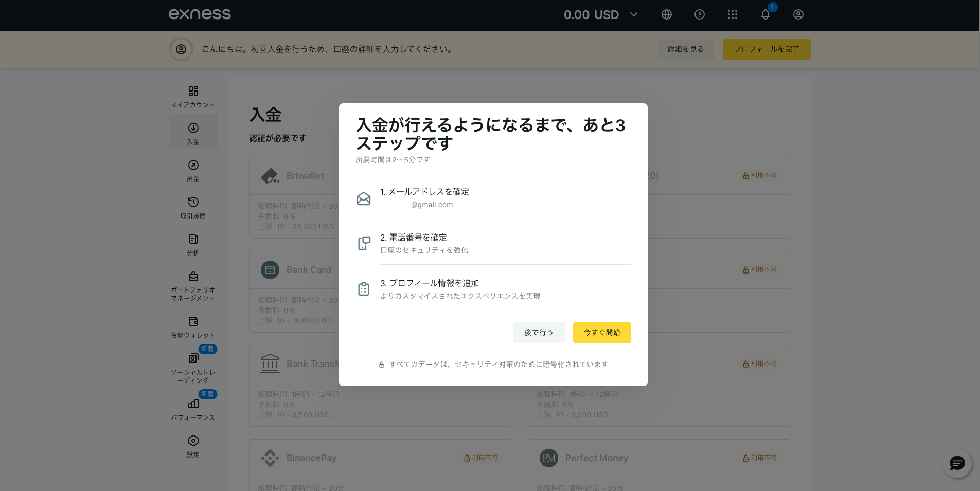
Task: Open the apps grid icon
Action: (732, 14)
